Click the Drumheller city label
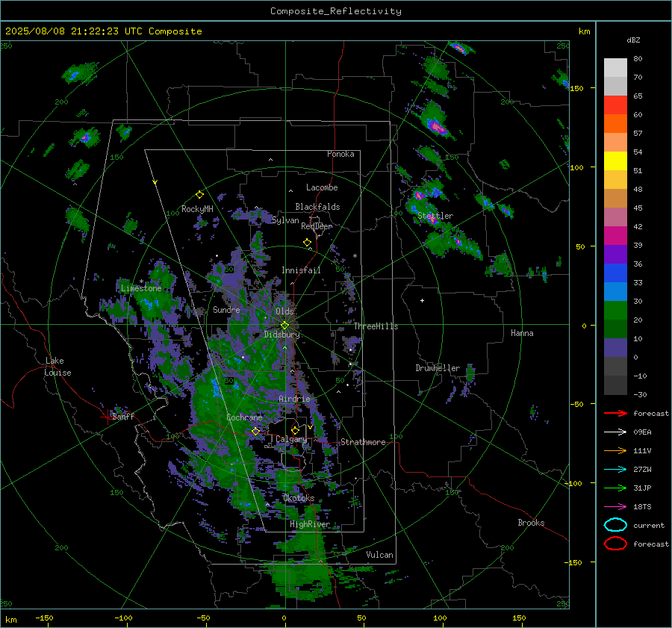 (x=438, y=368)
